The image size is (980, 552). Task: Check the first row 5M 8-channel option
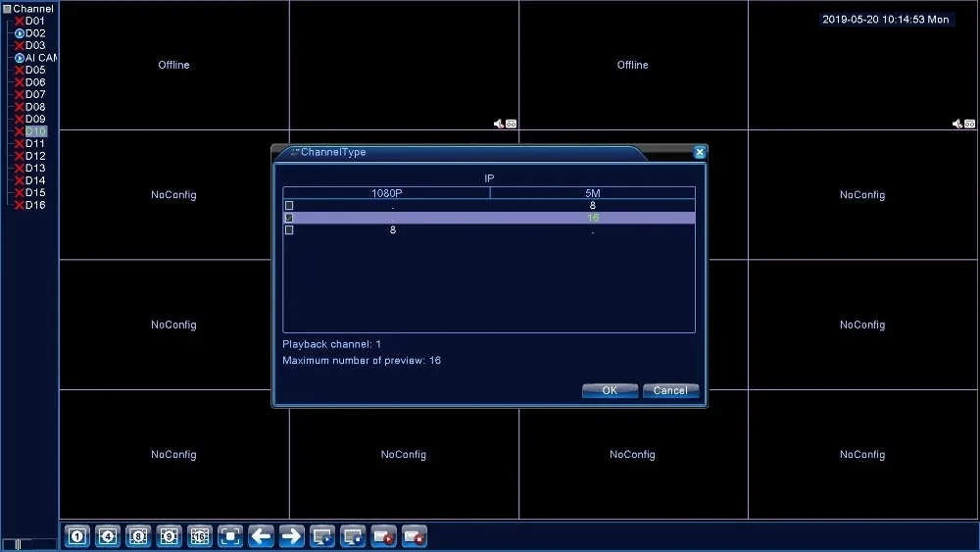289,206
